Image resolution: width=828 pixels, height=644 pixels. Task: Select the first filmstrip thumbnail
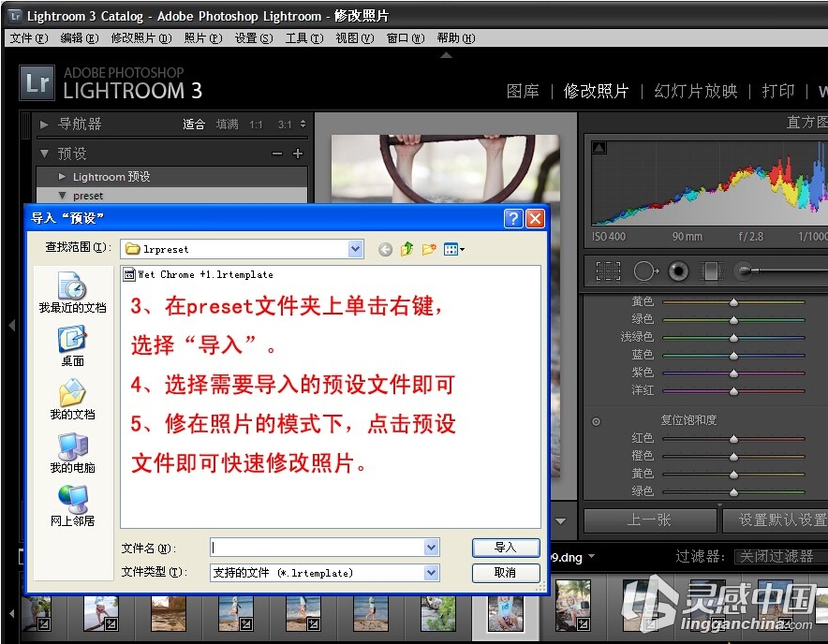37,613
